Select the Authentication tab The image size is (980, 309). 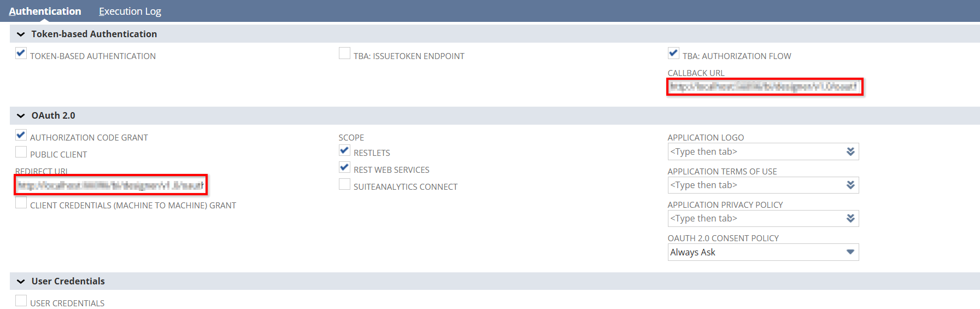(45, 11)
